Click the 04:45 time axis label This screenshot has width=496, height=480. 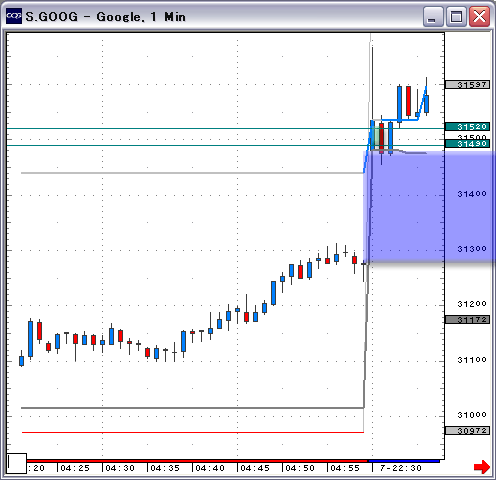255,468
